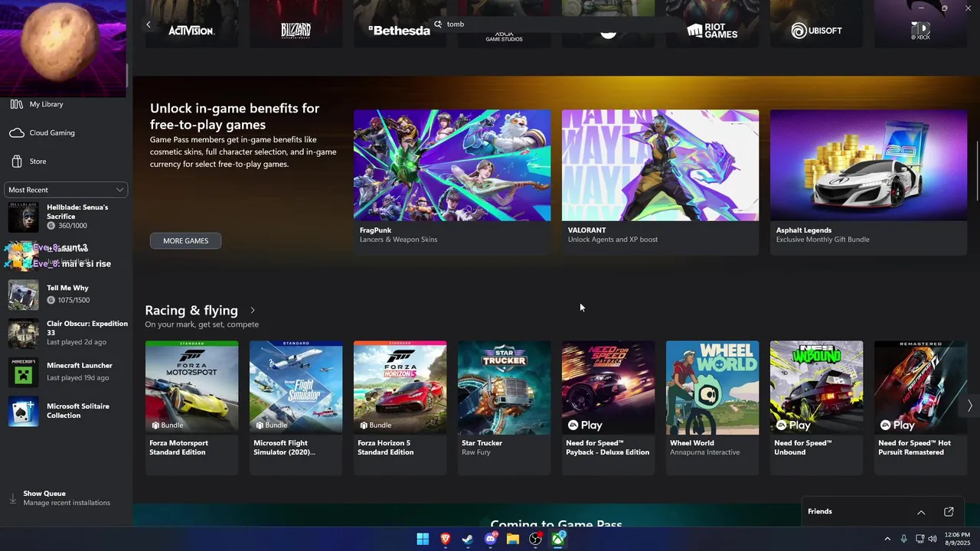Open the volume speaker tray icon
The height and width of the screenshot is (551, 980).
tap(933, 540)
